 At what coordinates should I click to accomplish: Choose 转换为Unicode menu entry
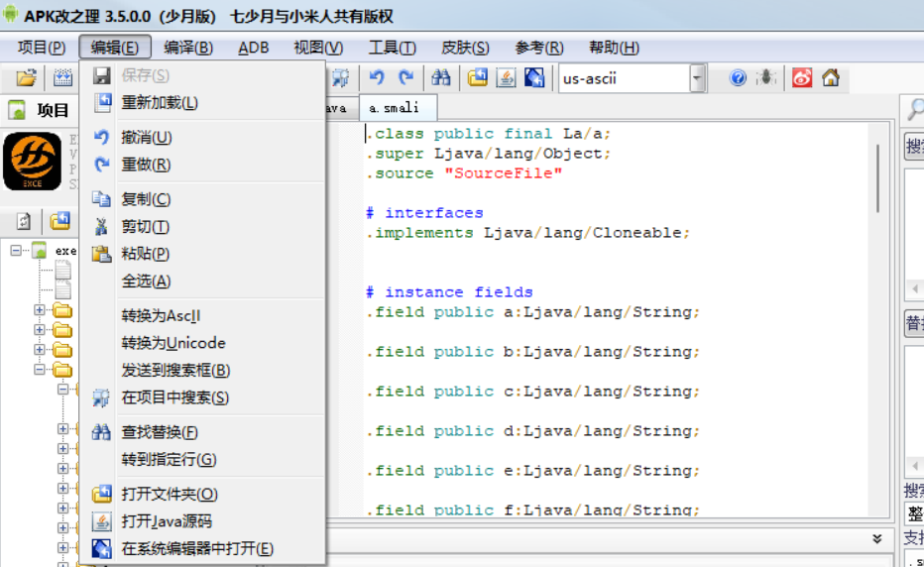(202, 343)
